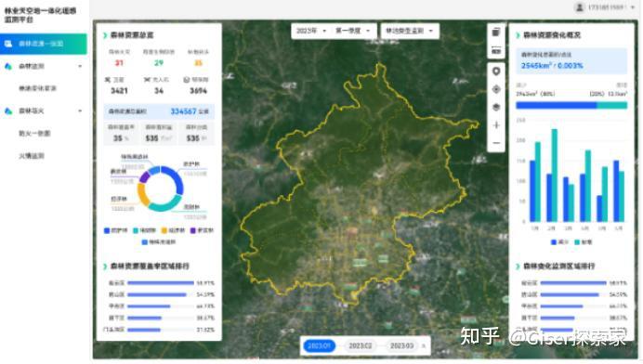
Task: Click the user avatar icon
Action: pos(580,7)
